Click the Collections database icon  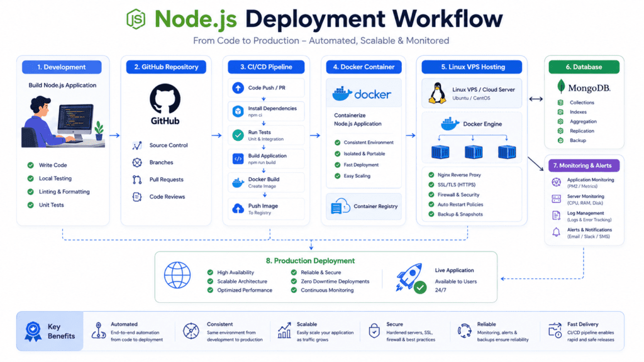560,102
